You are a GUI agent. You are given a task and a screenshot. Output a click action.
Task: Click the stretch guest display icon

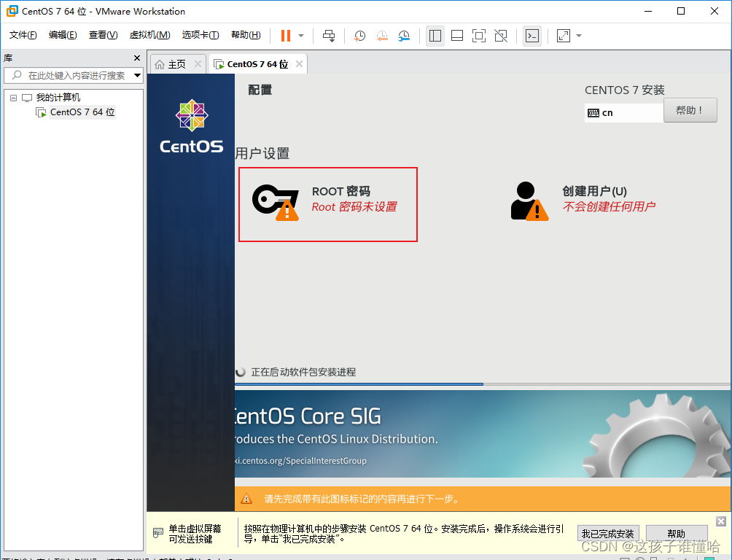coord(564,36)
